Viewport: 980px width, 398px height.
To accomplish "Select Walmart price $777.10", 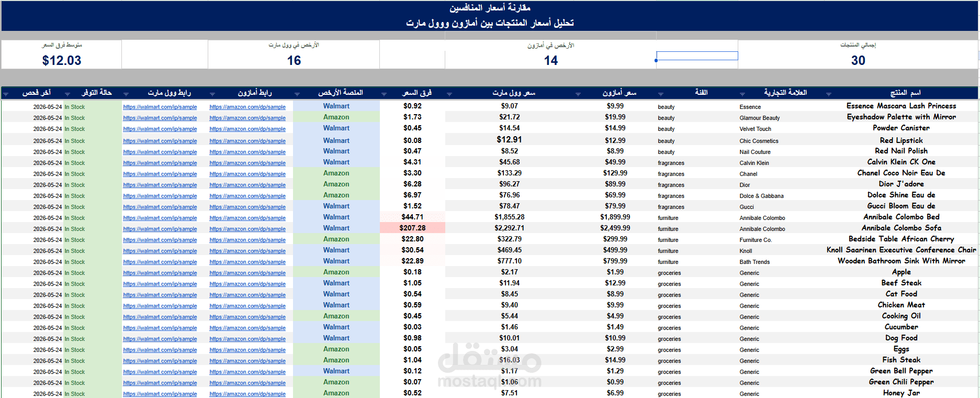I will coord(509,261).
